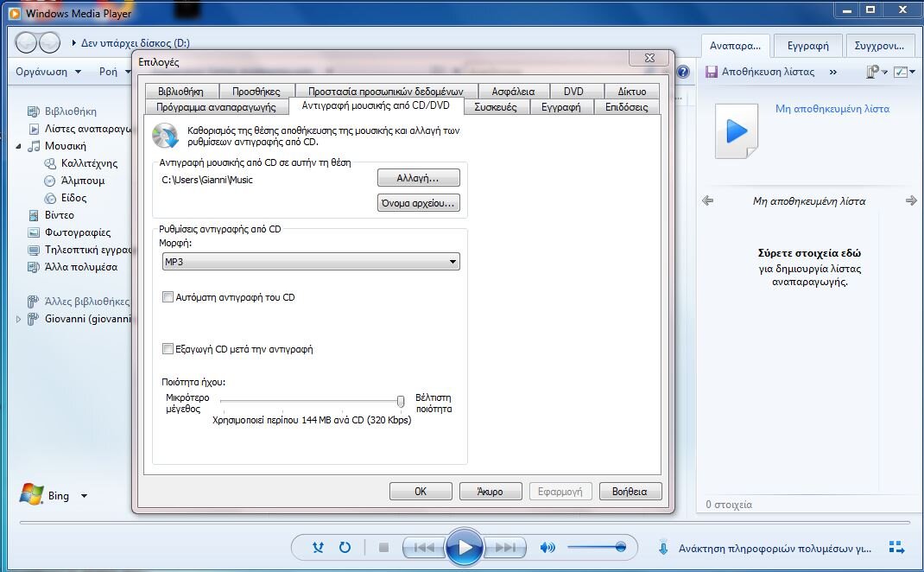Open Προστασία προσωπικών δεδομένων tab
Viewport: 924px width, 572px height.
point(385,92)
